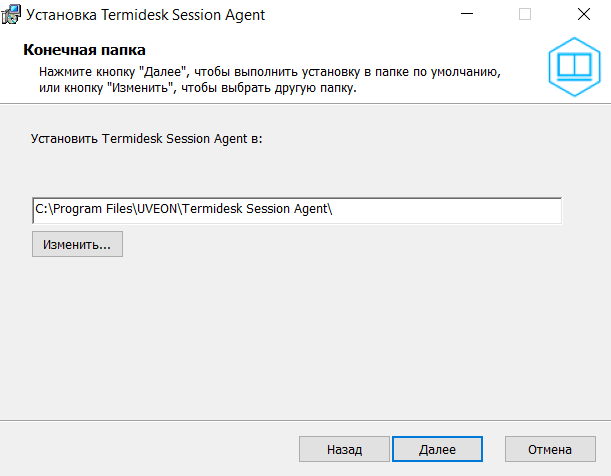Continue by clicking "Далее"
611x476 pixels.
(438, 450)
